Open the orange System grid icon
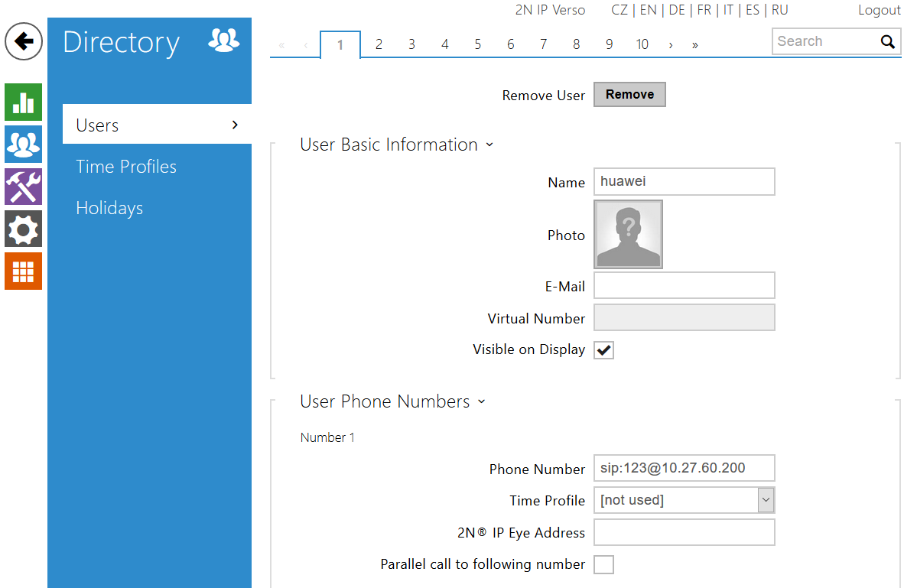 tap(24, 271)
